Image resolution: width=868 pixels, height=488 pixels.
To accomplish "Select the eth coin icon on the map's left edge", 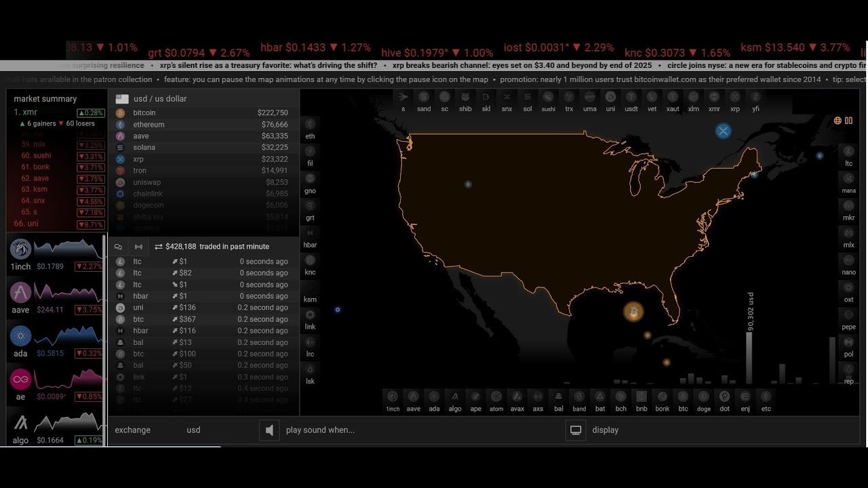I will click(310, 125).
